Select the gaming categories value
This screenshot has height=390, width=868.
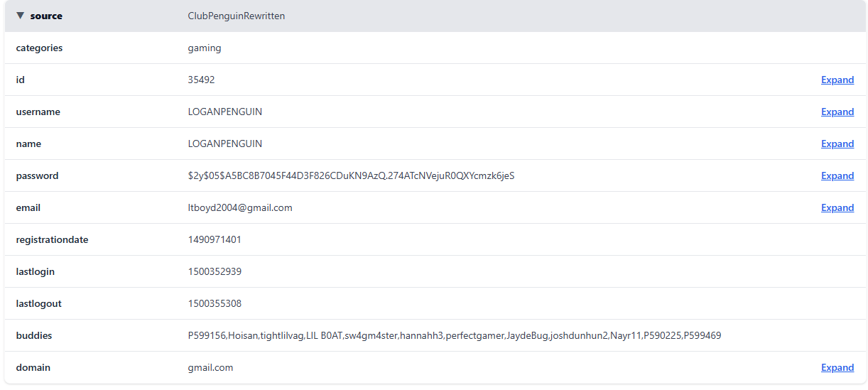[x=205, y=48]
